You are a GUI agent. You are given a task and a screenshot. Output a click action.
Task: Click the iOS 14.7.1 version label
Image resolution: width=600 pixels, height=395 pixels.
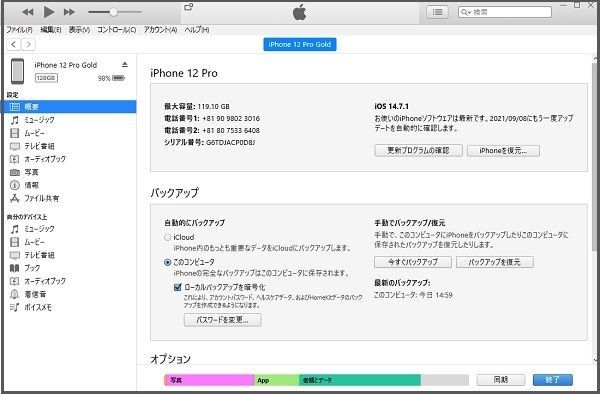391,106
